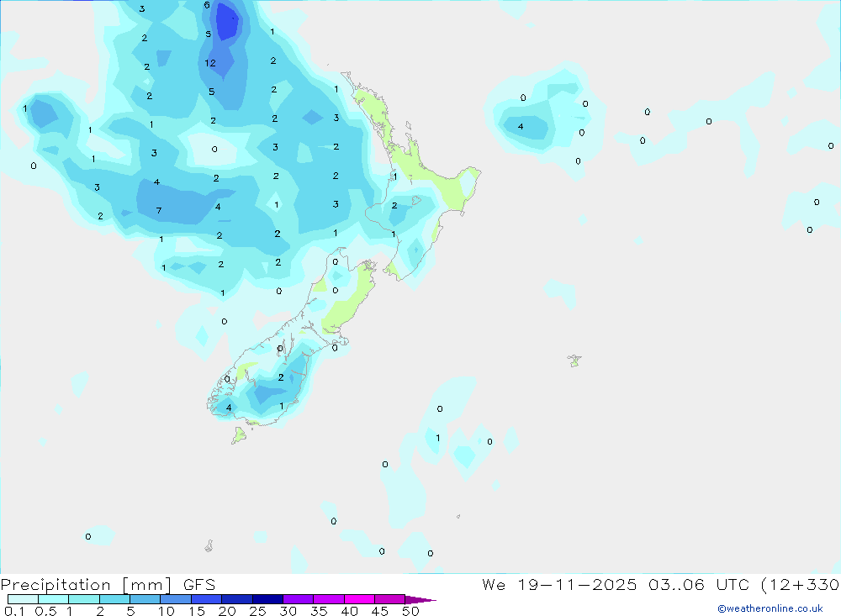The width and height of the screenshot is (841, 616).
Task: Click the small sub-antarctic island at bottom
Action: (x=209, y=545)
